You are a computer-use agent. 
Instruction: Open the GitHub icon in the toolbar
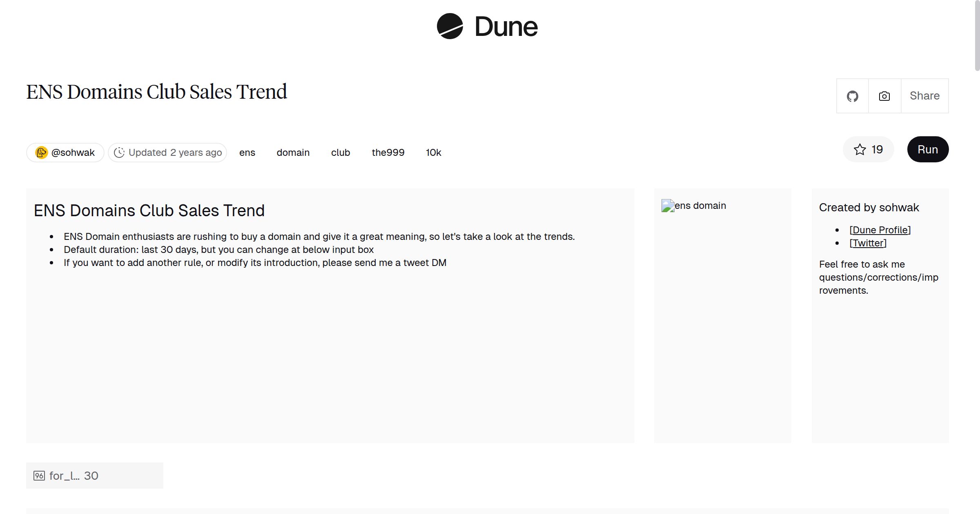coord(853,96)
